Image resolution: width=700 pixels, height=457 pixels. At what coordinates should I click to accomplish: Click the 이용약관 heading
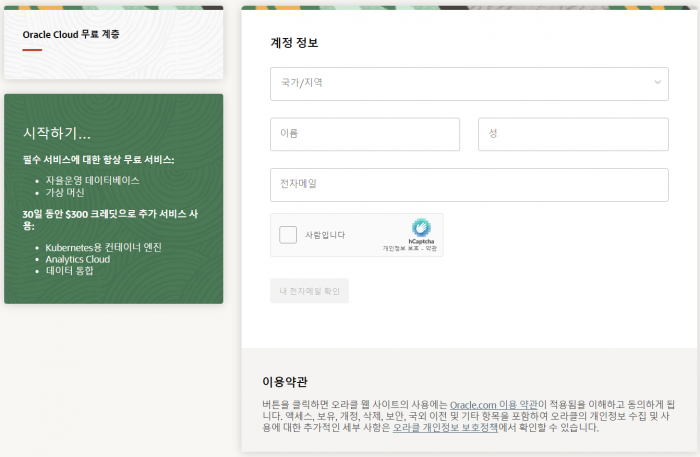(x=285, y=382)
